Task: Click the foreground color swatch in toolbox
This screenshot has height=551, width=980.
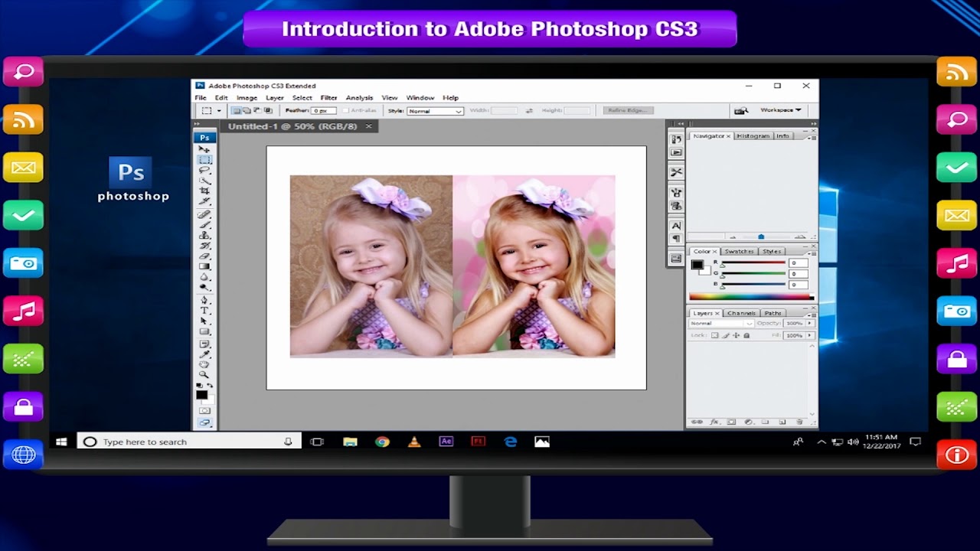Action: click(x=201, y=395)
